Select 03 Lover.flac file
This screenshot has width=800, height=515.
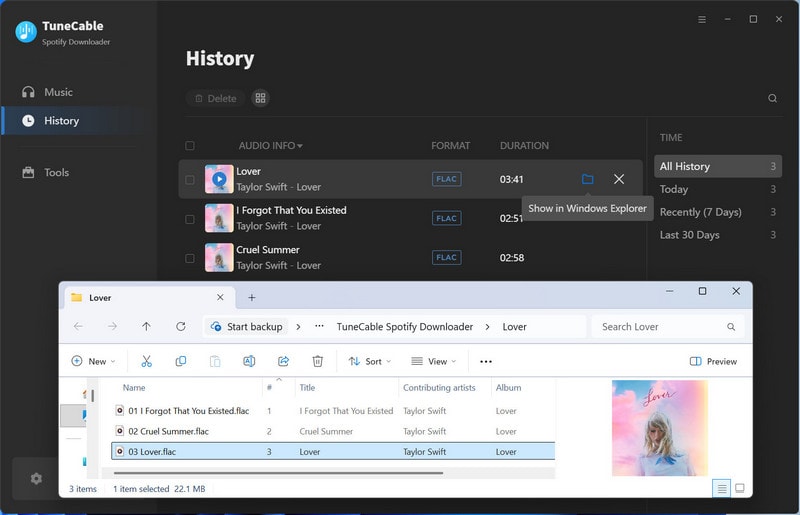click(333, 452)
